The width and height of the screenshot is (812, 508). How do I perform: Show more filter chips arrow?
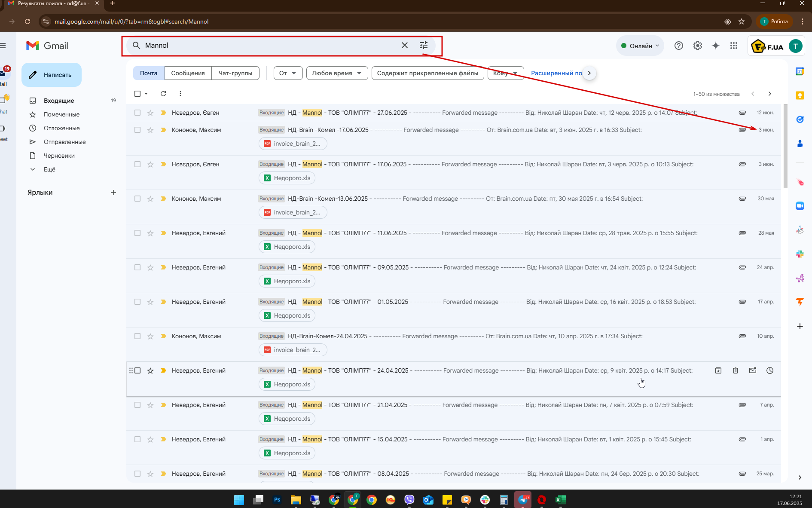(589, 73)
